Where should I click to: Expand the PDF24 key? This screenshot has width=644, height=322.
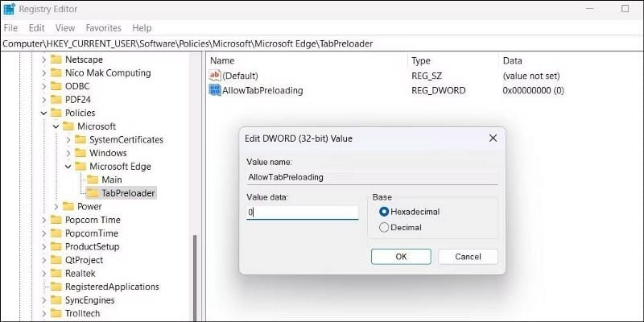tap(44, 100)
